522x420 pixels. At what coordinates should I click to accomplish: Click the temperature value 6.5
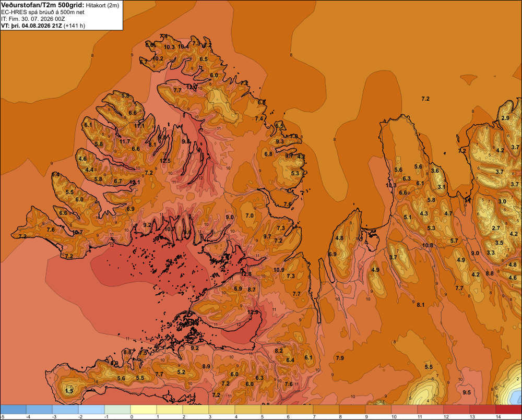pyautogui.click(x=204, y=59)
